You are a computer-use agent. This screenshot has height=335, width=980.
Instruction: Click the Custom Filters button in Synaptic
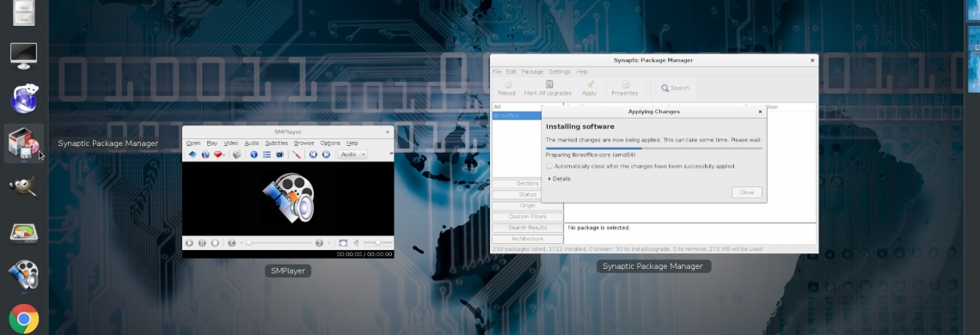[528, 216]
